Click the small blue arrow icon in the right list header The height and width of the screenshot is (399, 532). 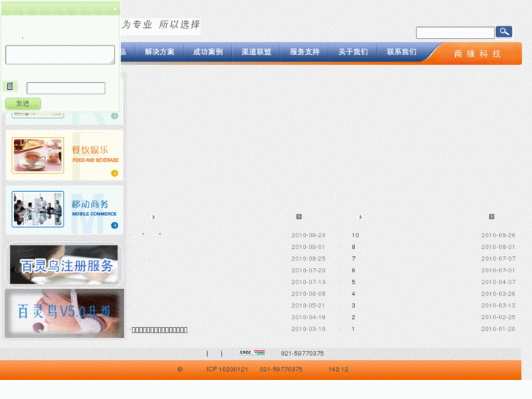coord(360,217)
